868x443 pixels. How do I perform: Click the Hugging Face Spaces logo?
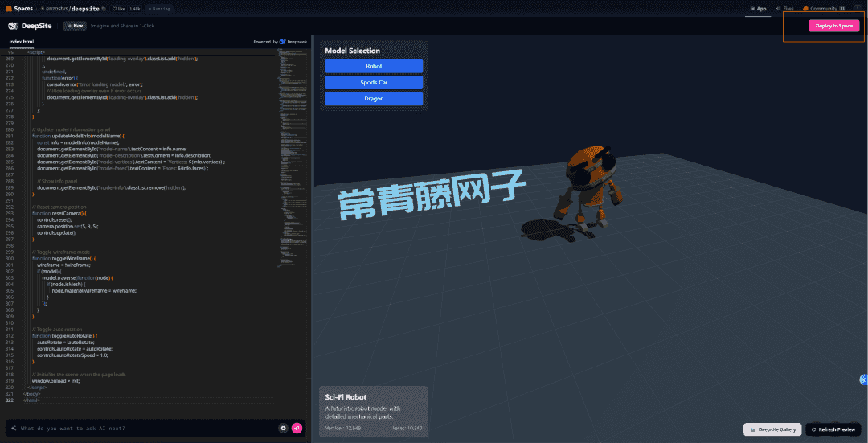pyautogui.click(x=9, y=8)
